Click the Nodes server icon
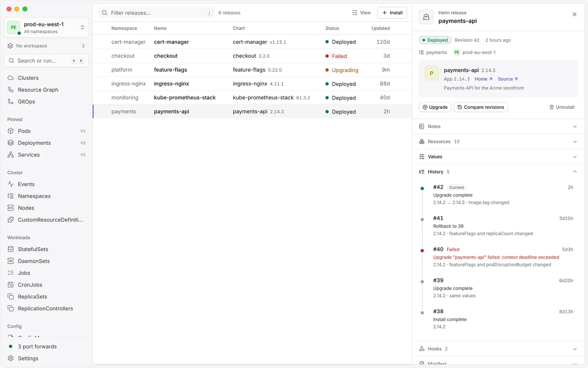Viewport: 588px width, 368px height. point(11,208)
